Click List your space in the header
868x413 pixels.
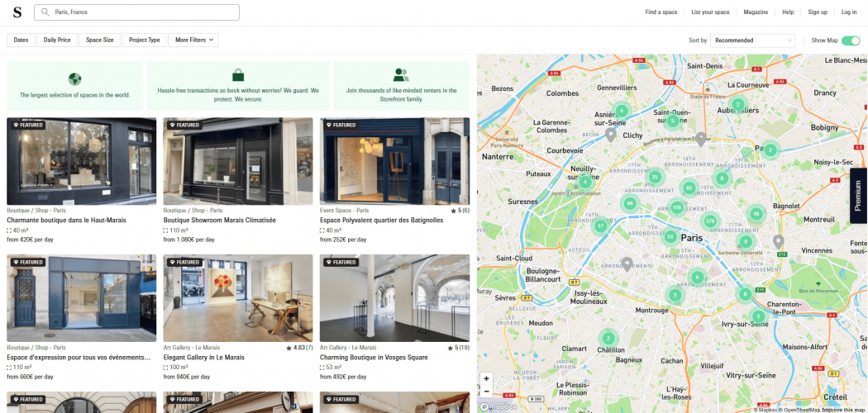coord(710,12)
